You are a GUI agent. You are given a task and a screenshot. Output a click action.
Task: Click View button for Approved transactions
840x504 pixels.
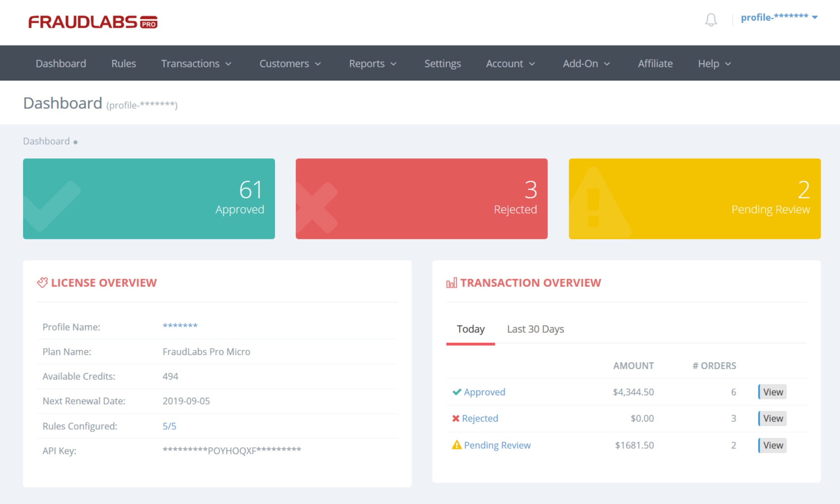pos(772,392)
